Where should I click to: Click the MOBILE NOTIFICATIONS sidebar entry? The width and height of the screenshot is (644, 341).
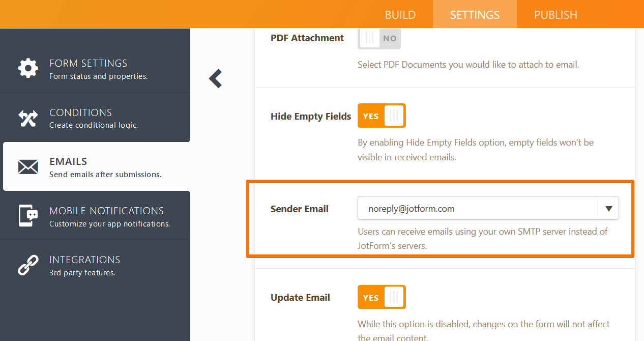[x=96, y=215]
